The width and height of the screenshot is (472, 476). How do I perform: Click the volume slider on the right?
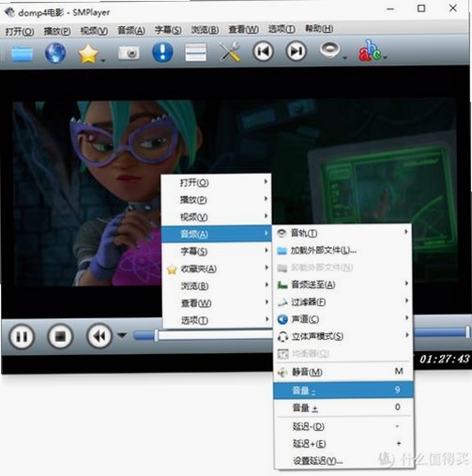pyautogui.click(x=441, y=332)
